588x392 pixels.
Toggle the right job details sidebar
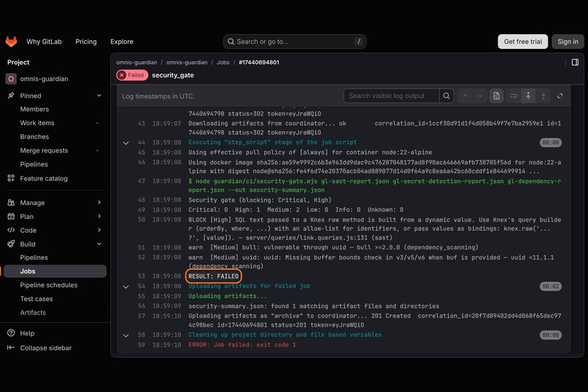(x=575, y=62)
